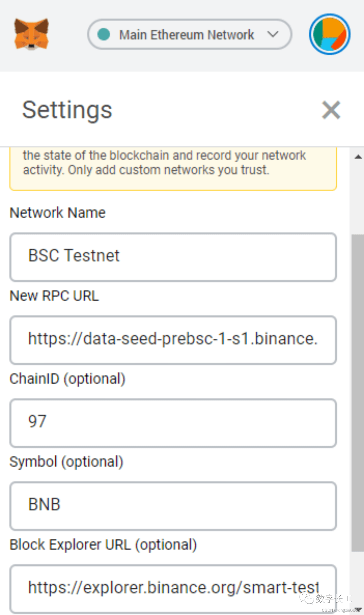Click the Block Explorer URL (optional) label
The image size is (364, 615).
(x=103, y=545)
